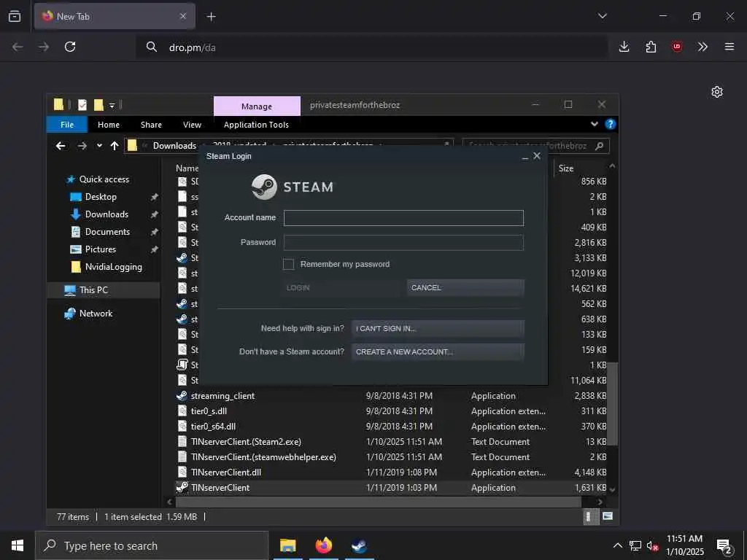Select TINserverClient.(steamwebhelper.exe) text document
Image resolution: width=747 pixels, height=560 pixels.
pos(263,456)
